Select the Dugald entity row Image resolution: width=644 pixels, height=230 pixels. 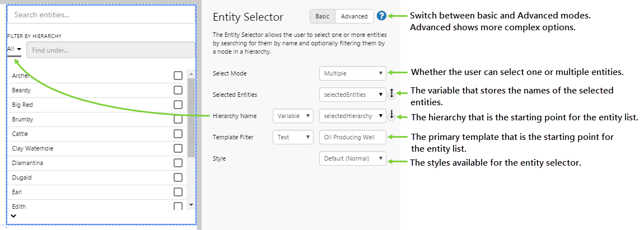pos(97,177)
